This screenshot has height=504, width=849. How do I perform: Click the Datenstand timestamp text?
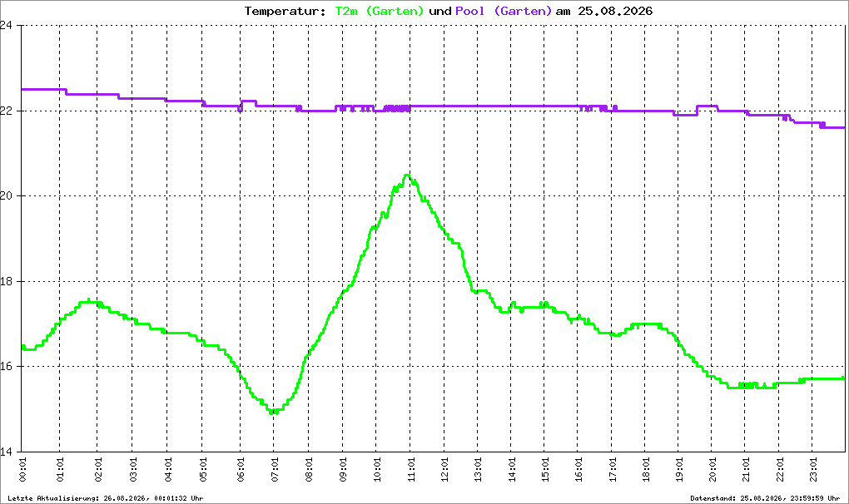click(765, 498)
